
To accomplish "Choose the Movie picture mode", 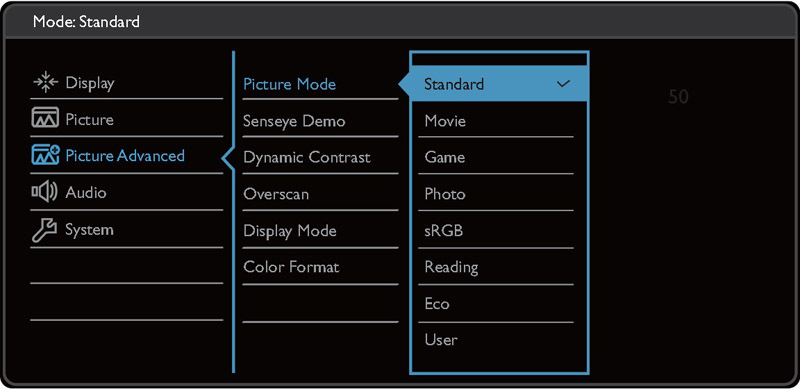I will [496, 121].
